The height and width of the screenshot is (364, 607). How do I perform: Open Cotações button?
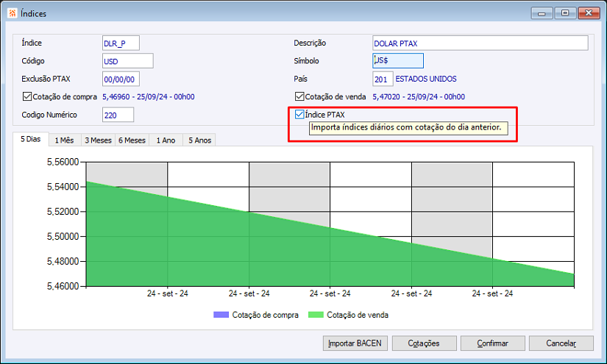424,343
